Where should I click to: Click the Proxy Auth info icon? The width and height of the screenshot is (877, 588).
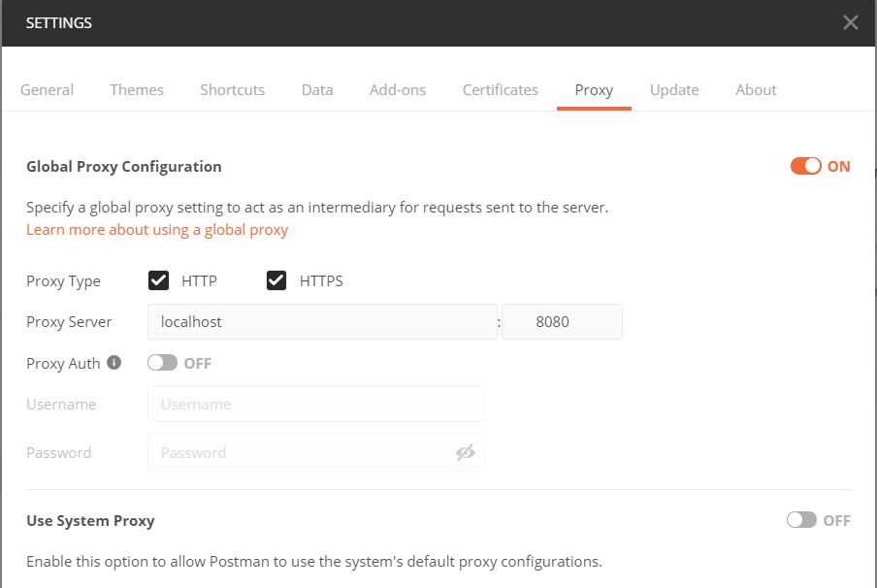coord(114,363)
